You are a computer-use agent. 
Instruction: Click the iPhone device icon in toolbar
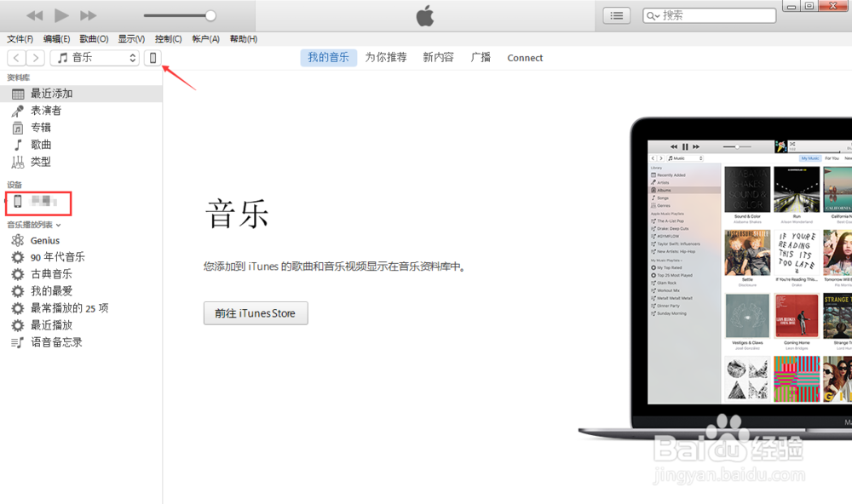pos(153,58)
